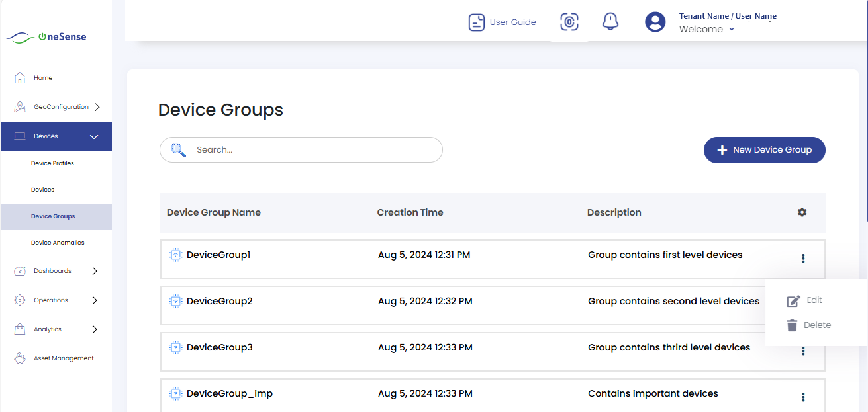This screenshot has width=868, height=412.
Task: Open the gear icon in table header
Action: (802, 212)
